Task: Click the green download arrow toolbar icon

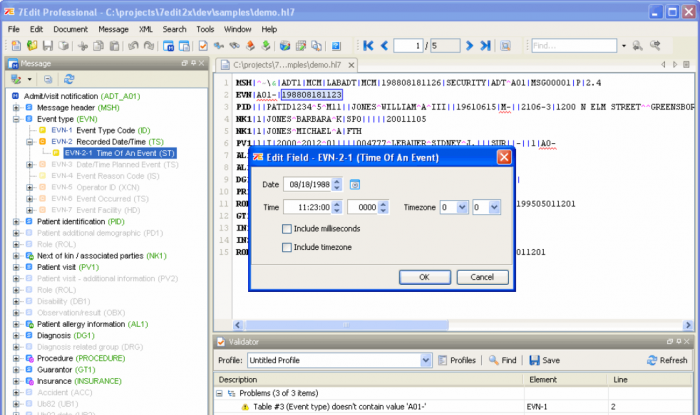Action: (x=266, y=46)
